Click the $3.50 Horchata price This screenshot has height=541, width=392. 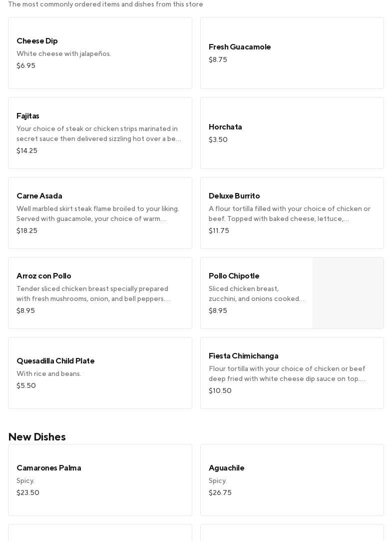point(218,139)
